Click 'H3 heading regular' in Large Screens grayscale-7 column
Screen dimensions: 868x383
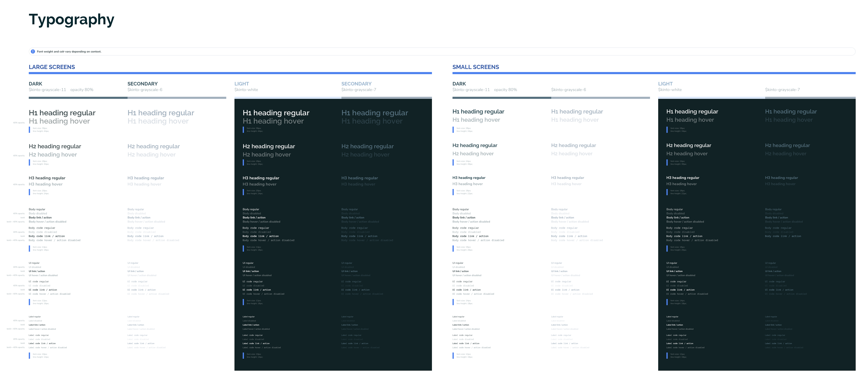tap(360, 178)
